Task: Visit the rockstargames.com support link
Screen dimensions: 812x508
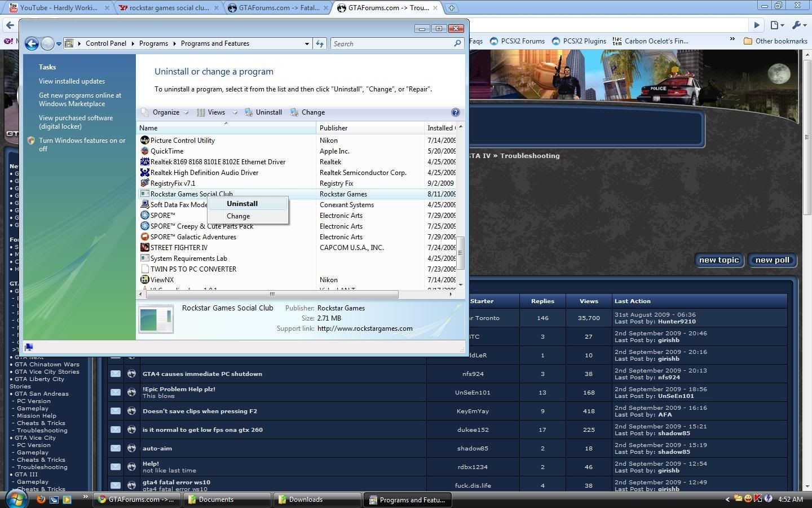Action: (x=365, y=328)
